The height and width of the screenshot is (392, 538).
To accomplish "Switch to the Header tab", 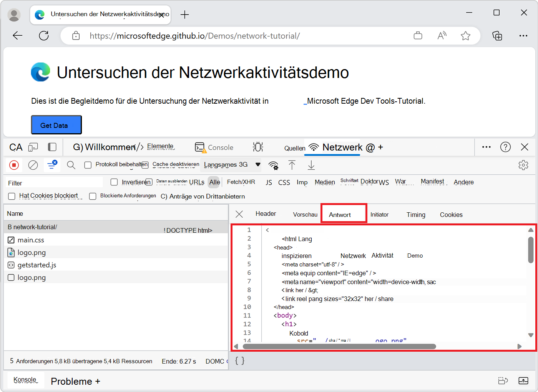I will 266,214.
